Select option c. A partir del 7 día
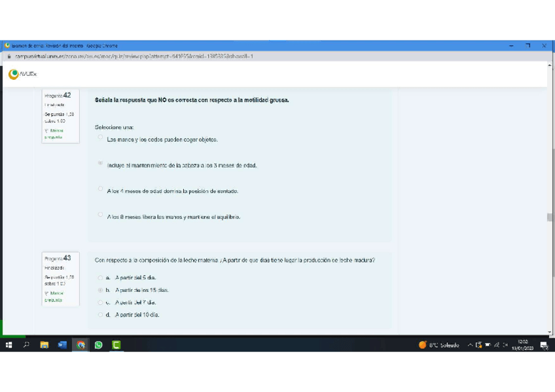 point(101,302)
